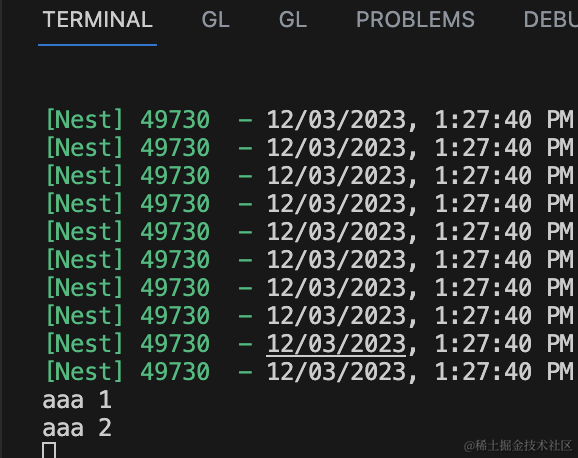Viewport: 578px width, 458px height.
Task: Follow the underlined 12/03/2023 date link
Action: click(336, 344)
